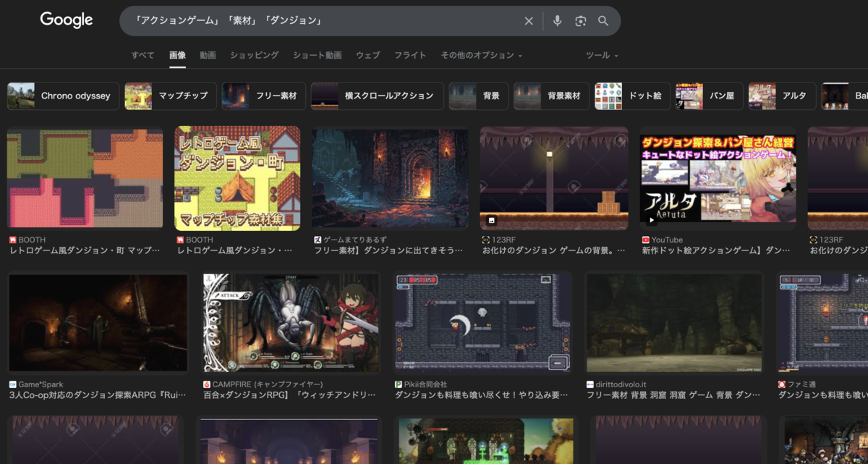Click the ファミ通 source favicon
Viewport: 868px width, 464px height.
coord(781,384)
